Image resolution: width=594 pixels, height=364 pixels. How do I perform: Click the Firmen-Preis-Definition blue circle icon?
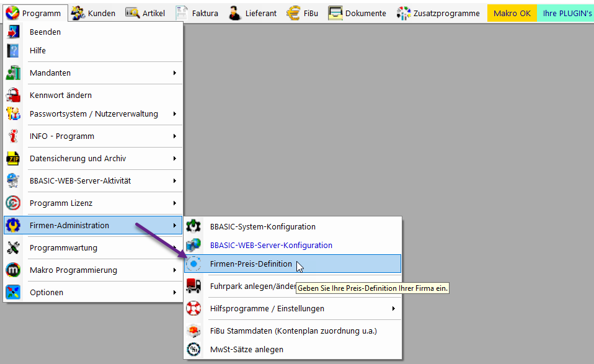tap(193, 264)
